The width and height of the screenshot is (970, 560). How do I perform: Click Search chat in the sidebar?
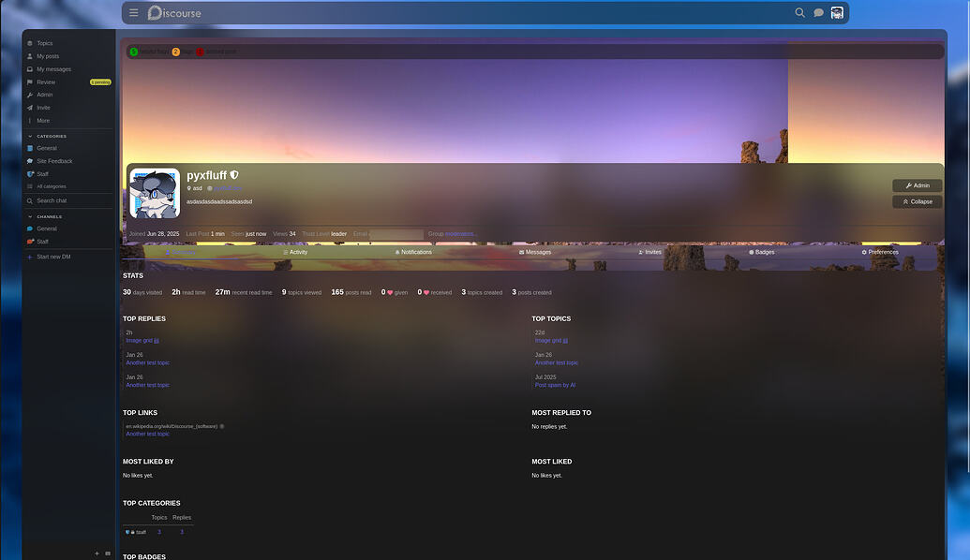pyautogui.click(x=52, y=200)
